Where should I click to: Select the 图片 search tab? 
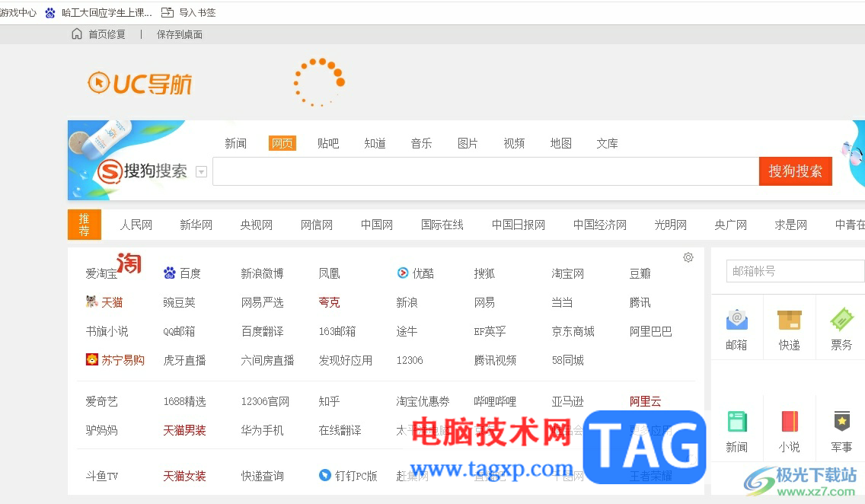coord(468,143)
